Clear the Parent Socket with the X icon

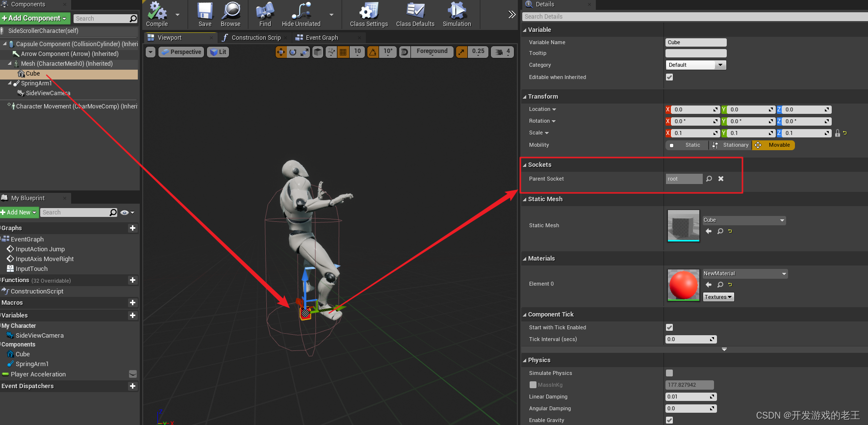(721, 179)
